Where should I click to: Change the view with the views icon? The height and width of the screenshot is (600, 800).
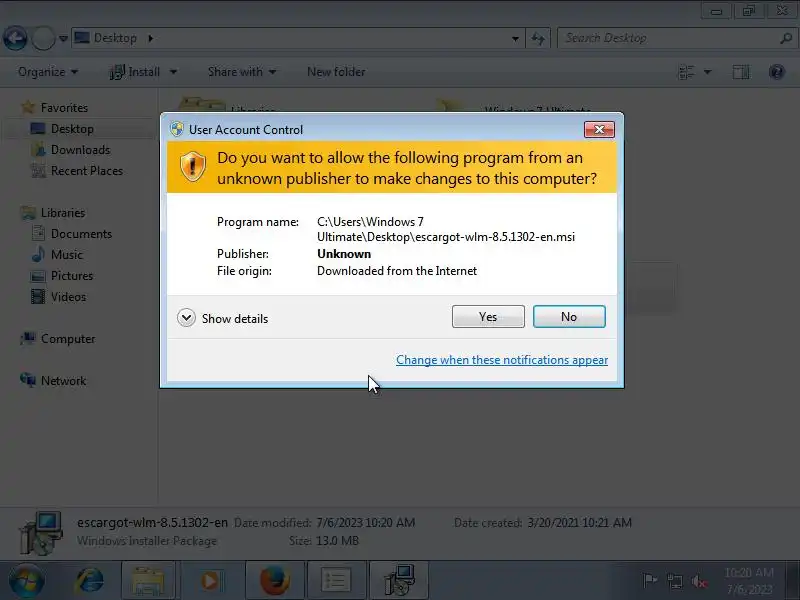tap(686, 72)
